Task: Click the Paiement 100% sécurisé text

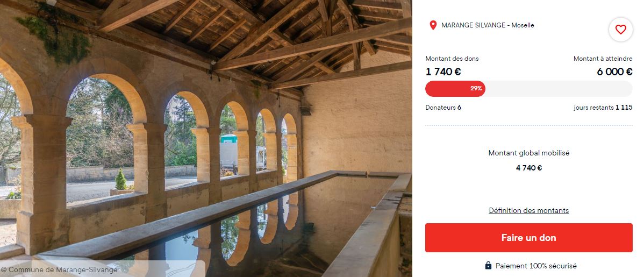Action: (536, 266)
